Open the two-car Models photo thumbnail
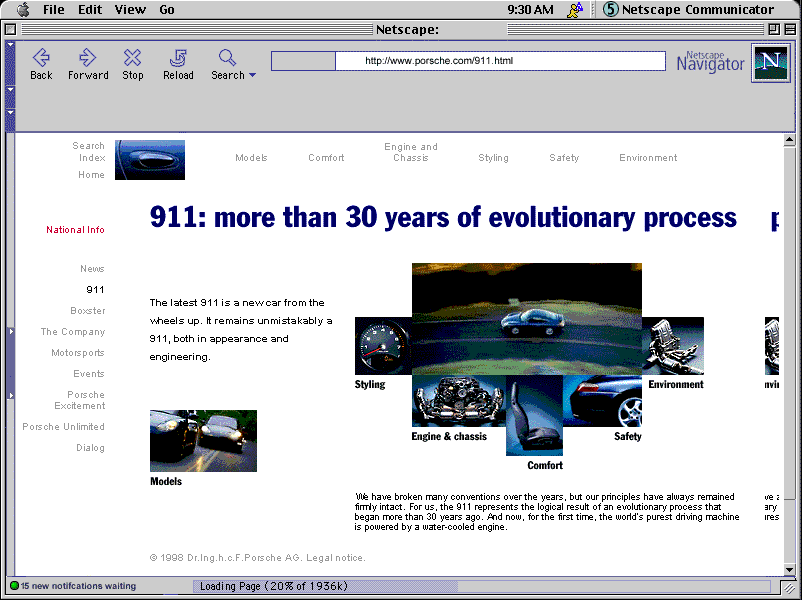802x600 pixels. pyautogui.click(x=204, y=441)
